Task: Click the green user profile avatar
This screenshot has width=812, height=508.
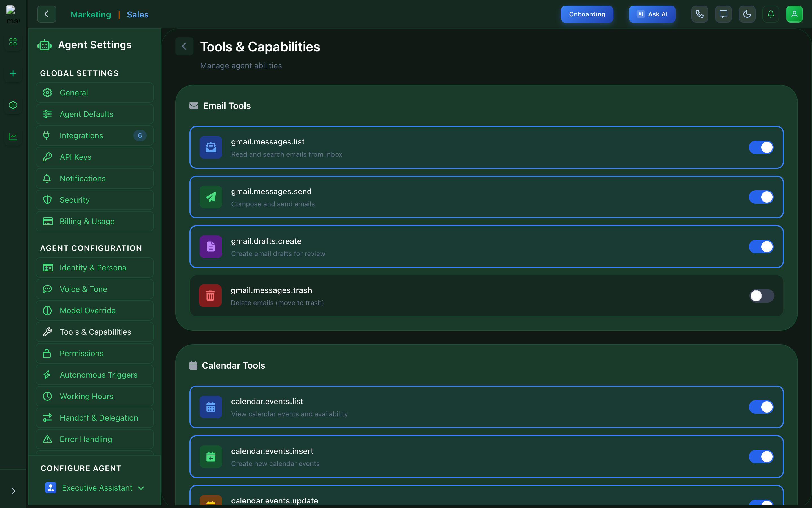Action: pos(794,14)
